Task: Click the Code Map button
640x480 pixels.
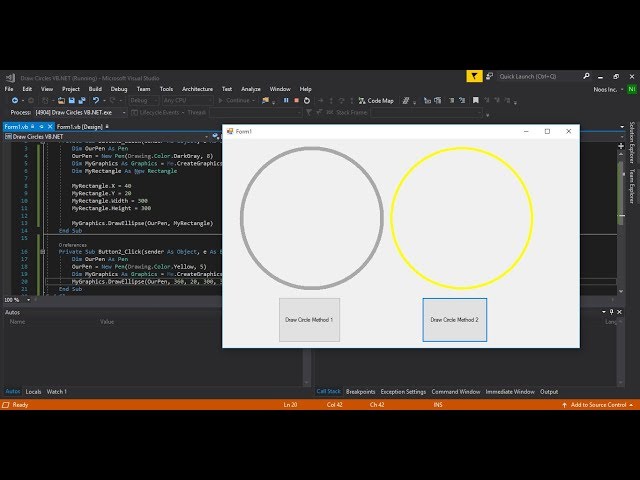Action: (x=376, y=100)
